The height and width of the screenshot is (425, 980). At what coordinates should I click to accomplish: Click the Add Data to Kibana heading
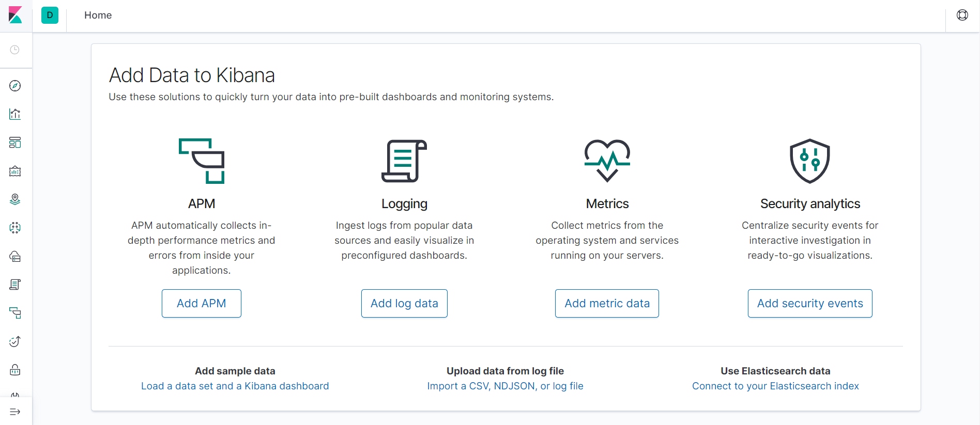click(x=192, y=75)
